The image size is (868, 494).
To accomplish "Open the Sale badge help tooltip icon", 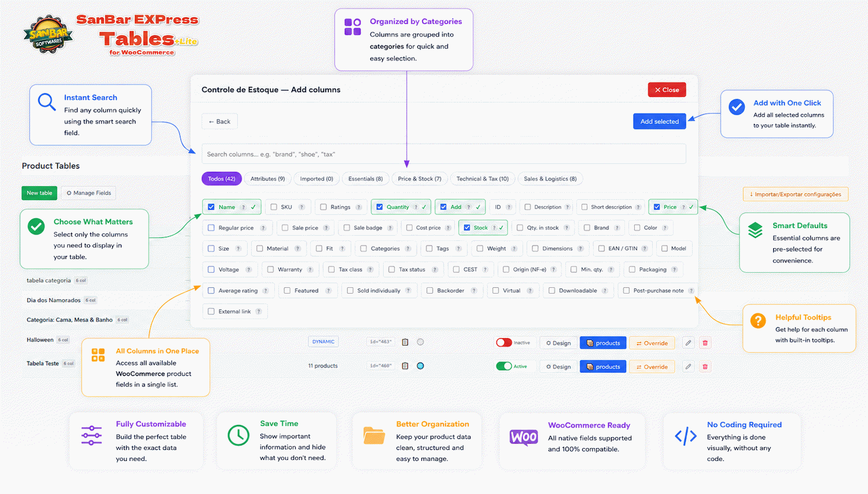I will point(390,228).
